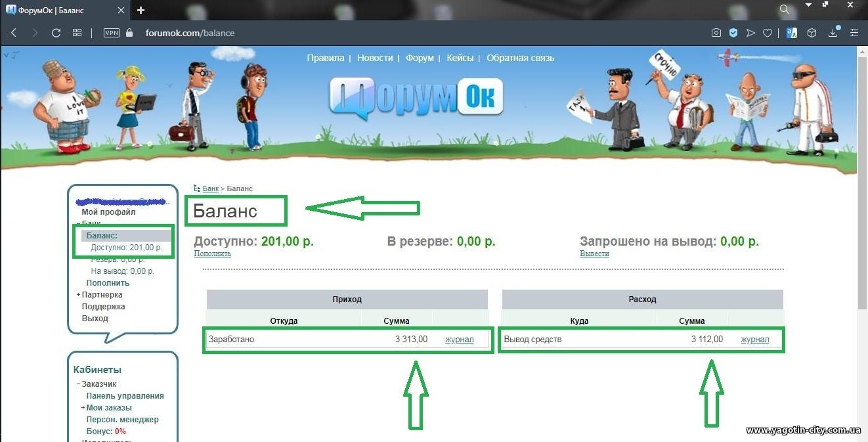This screenshot has height=442, width=868.
Task: Click the Откуда column header
Action: pyautogui.click(x=284, y=321)
